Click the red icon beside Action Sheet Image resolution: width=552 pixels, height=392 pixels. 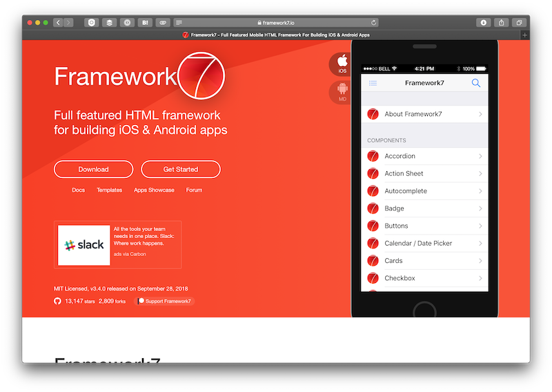pyautogui.click(x=373, y=174)
